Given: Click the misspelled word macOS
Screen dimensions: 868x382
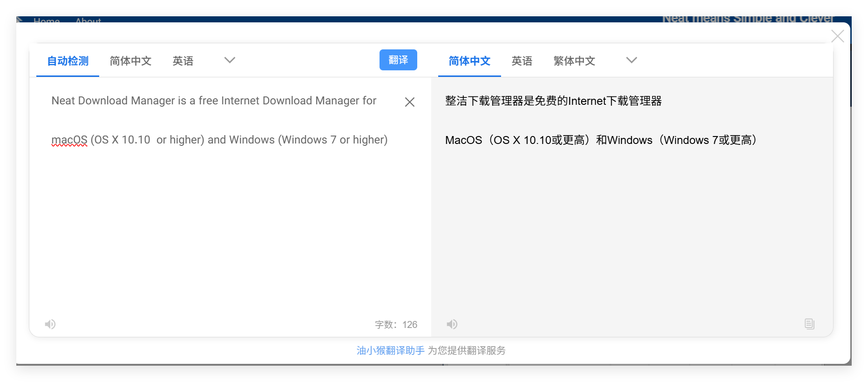Looking at the screenshot, I should tap(69, 140).
